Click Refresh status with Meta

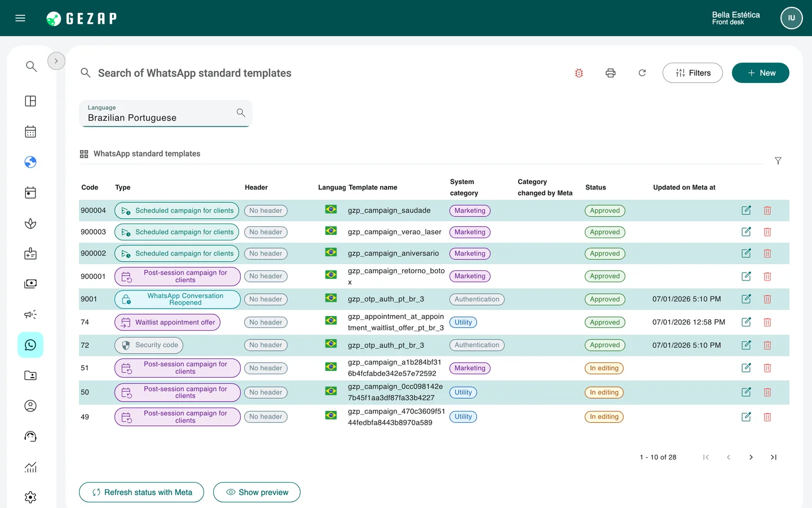142,492
